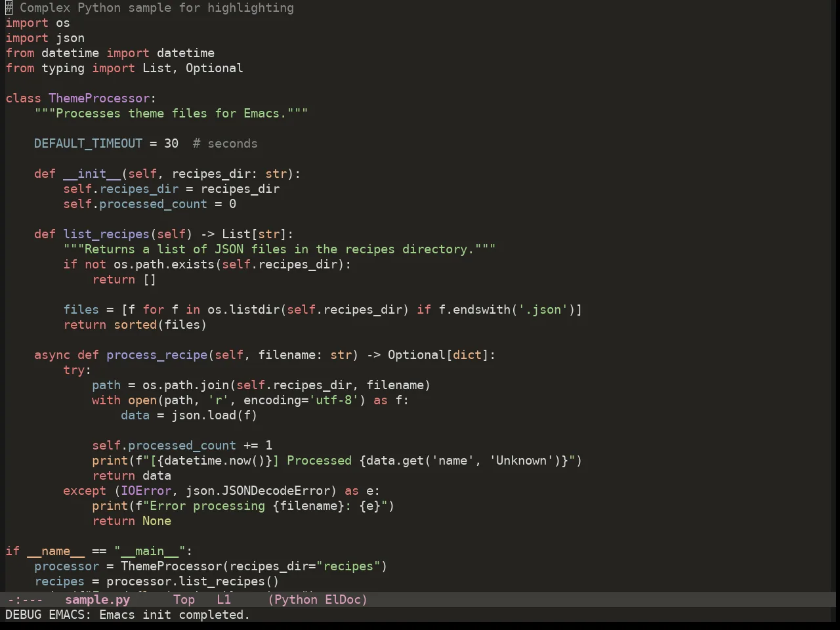840x630 pixels.
Task: Click the 'processor = ThemeProcessor' assignment
Action: point(211,566)
